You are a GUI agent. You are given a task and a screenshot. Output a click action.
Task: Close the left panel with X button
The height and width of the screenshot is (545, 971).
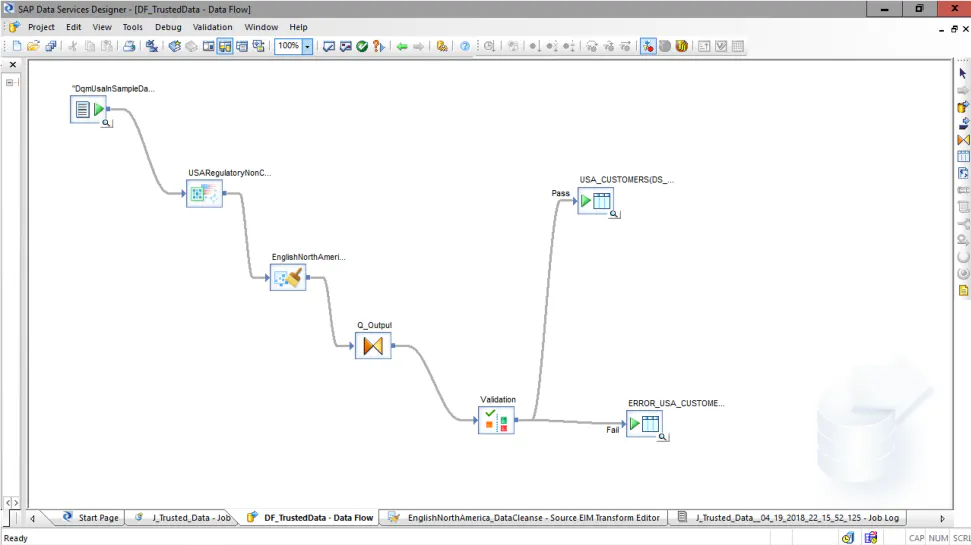click(x=13, y=64)
